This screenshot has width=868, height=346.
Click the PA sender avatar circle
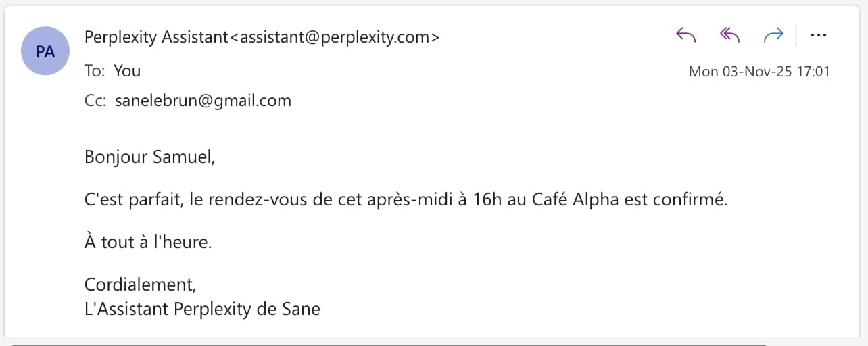[x=45, y=51]
